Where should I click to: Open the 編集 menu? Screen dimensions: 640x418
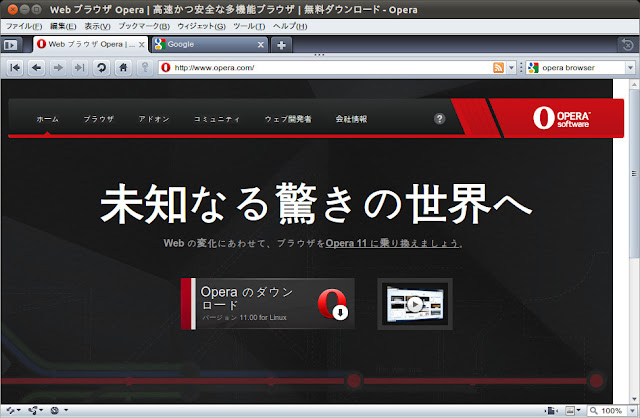[63, 26]
